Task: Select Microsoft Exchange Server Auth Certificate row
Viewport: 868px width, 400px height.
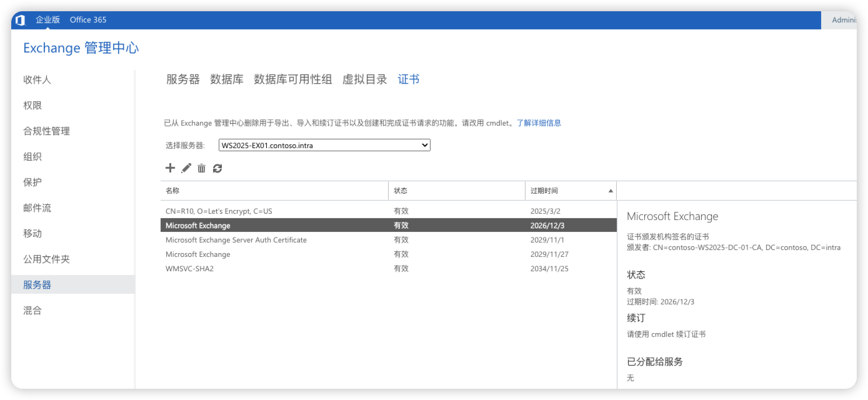Action: [x=236, y=240]
